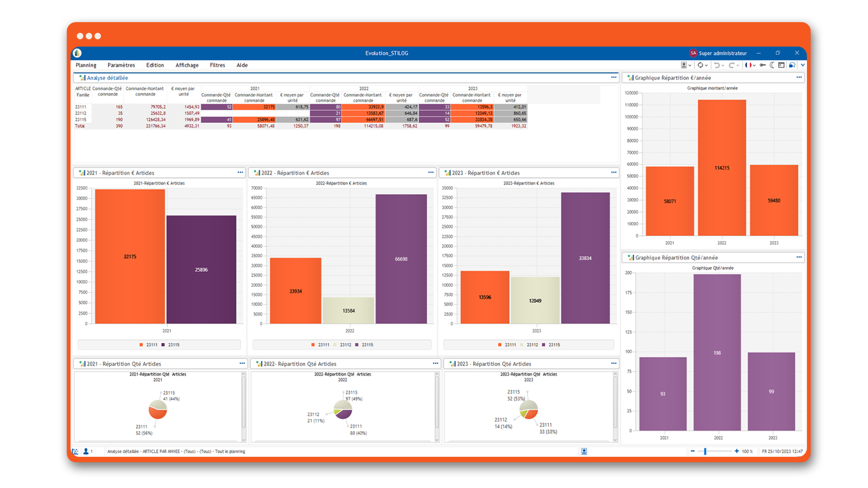Click the user icon in the status bar
868x488 pixels.
pyautogui.click(x=86, y=451)
